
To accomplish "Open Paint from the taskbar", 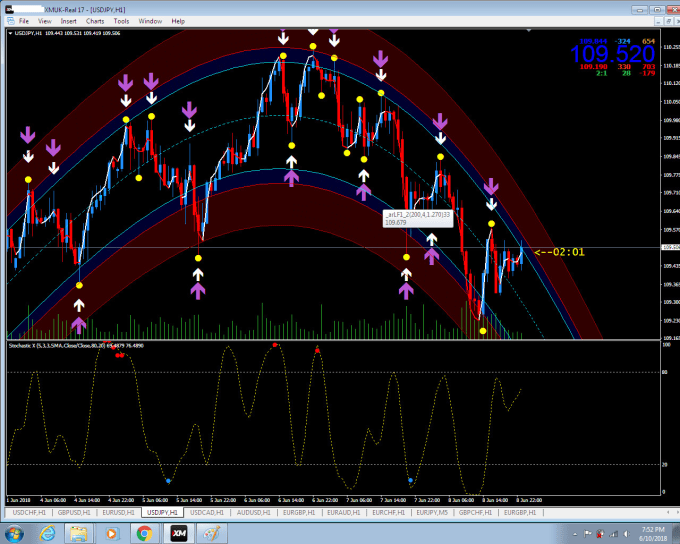I will pos(211,533).
